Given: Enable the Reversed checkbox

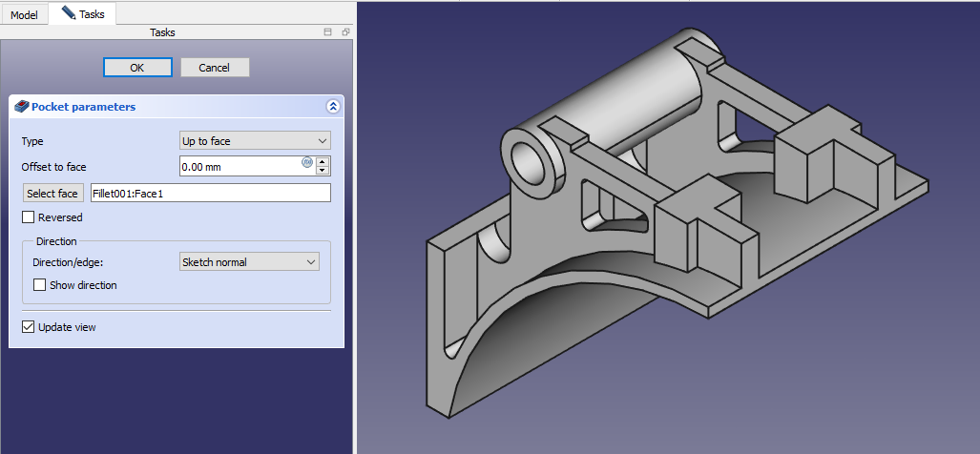Looking at the screenshot, I should [29, 217].
